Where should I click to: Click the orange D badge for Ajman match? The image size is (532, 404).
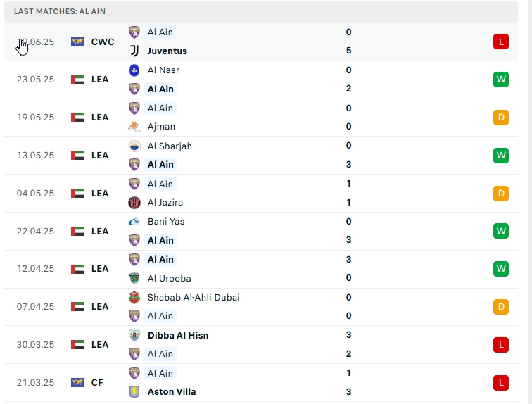(x=500, y=117)
